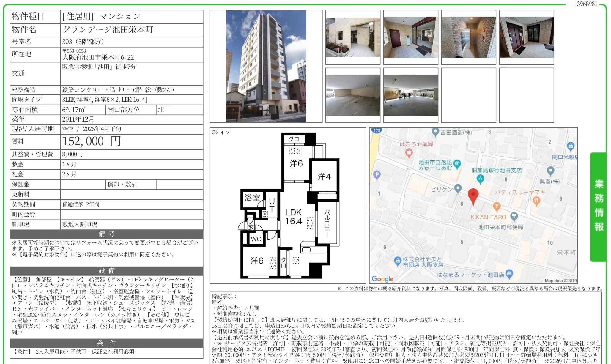The image size is (611, 364).
Task: Select the 旧加島銀行池田支店 bank marker
Action: (480, 179)
